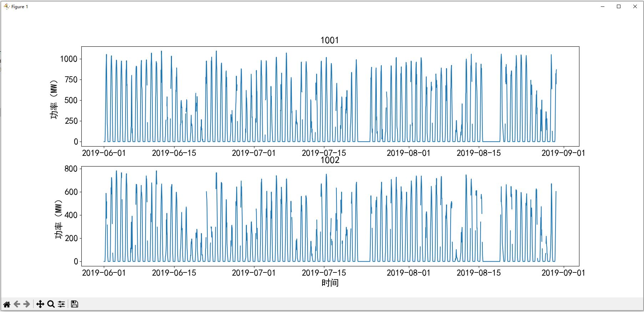The width and height of the screenshot is (644, 312).
Task: Click the bottom chart 功率（MW） y-axis label
Action: [58, 219]
